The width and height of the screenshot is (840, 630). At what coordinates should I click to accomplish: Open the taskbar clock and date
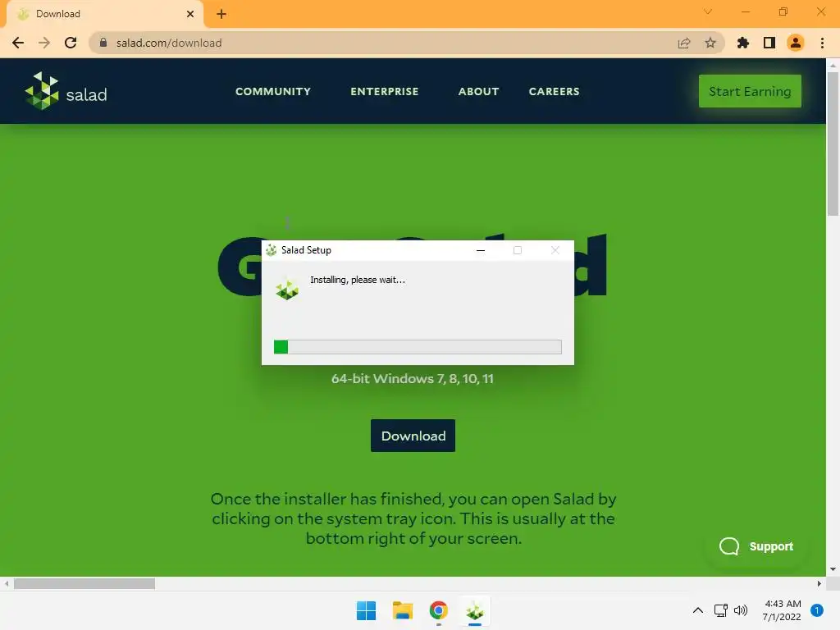coord(782,610)
